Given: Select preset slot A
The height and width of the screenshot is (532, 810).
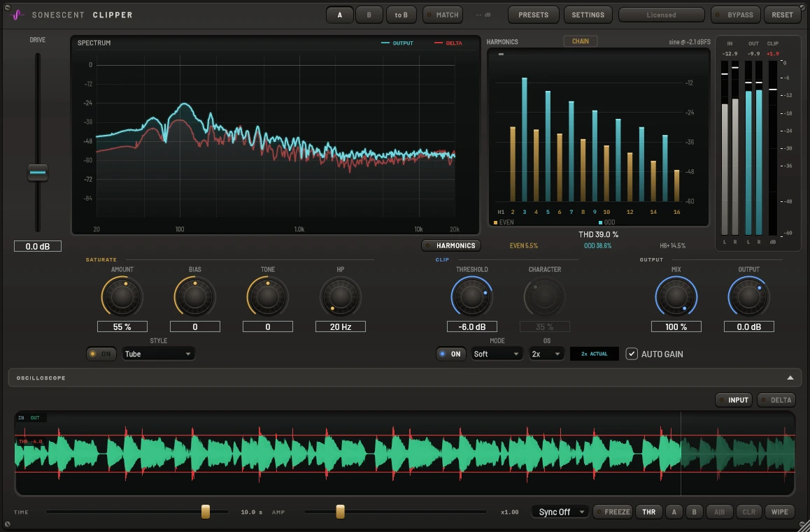Looking at the screenshot, I should point(339,15).
